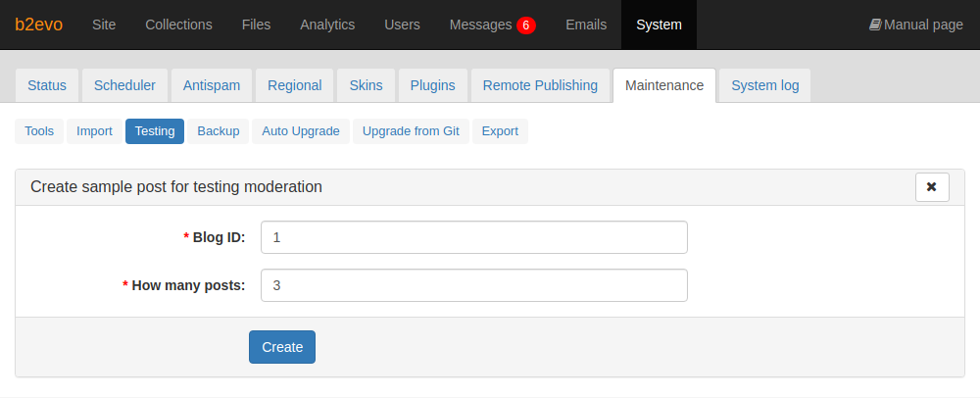
Task: Click into the How many posts field
Action: click(x=473, y=285)
